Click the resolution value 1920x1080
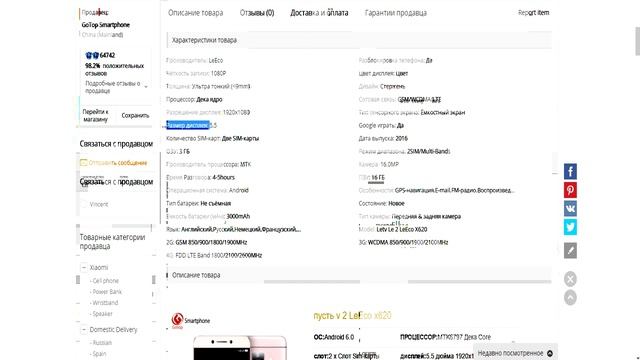Viewport: 640px width, 360px height. pos(236,112)
